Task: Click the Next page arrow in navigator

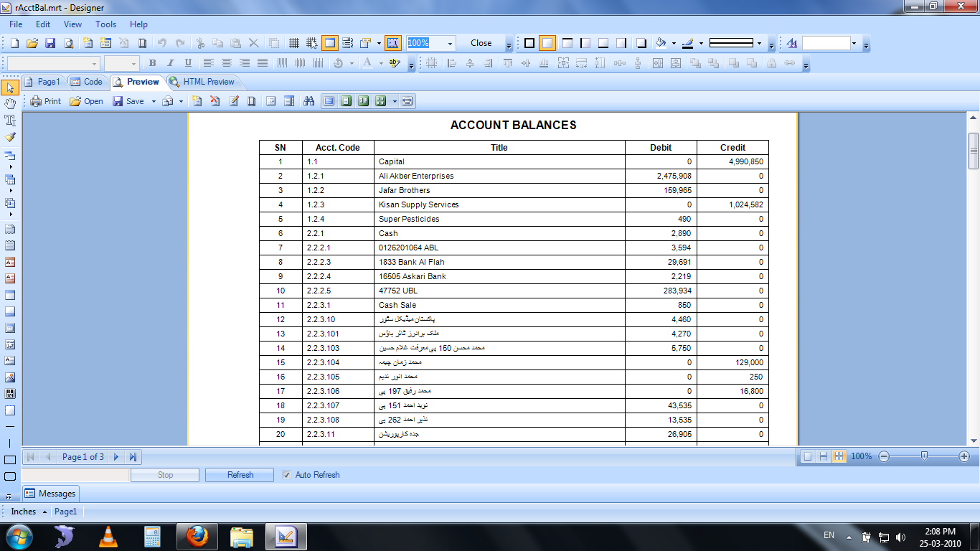Action: click(x=116, y=456)
